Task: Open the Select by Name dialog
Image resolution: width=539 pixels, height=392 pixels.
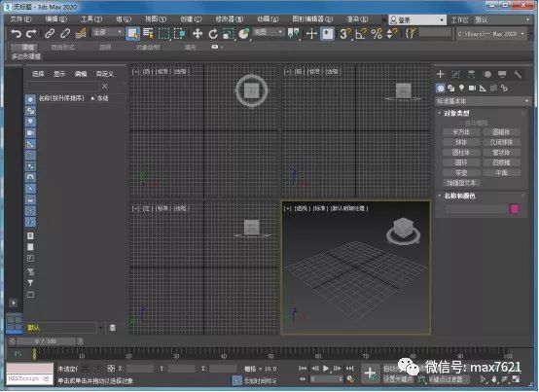Action: coord(149,33)
